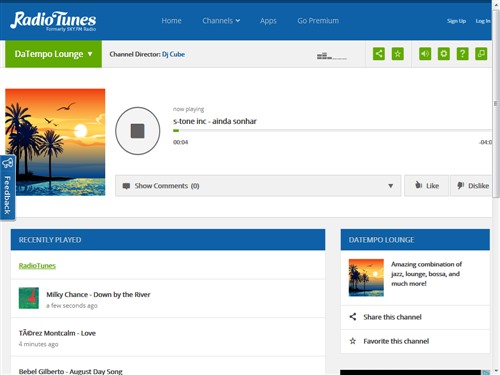Screen dimensions: 500x375
Task: Click the Like thumbs-up button
Action: (x=426, y=186)
